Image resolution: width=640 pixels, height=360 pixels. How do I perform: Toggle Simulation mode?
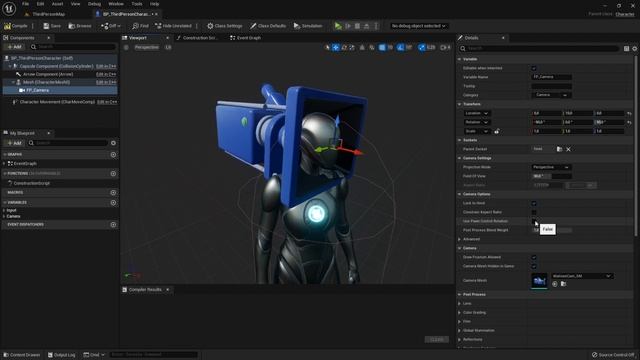point(308,26)
